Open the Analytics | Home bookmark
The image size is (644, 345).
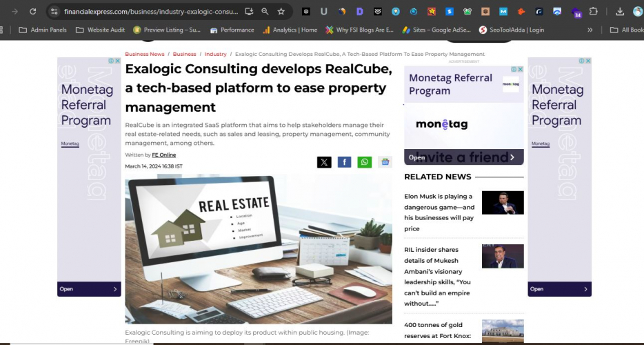pos(290,30)
